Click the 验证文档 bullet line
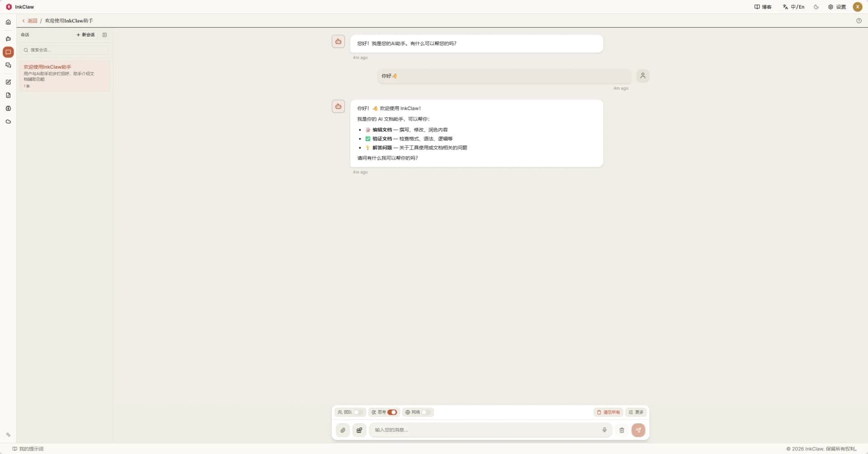 409,139
